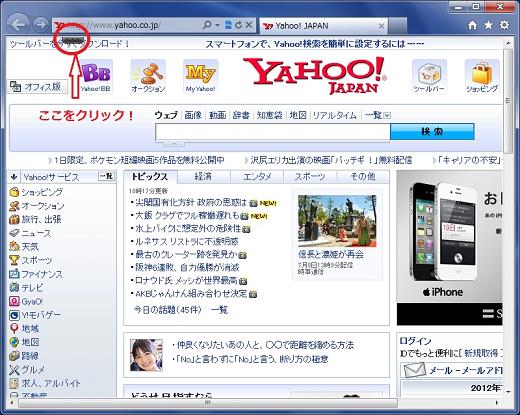This screenshot has width=520, height=415.
Task: Open the ショッピング bag icon at top
Action: (x=482, y=77)
